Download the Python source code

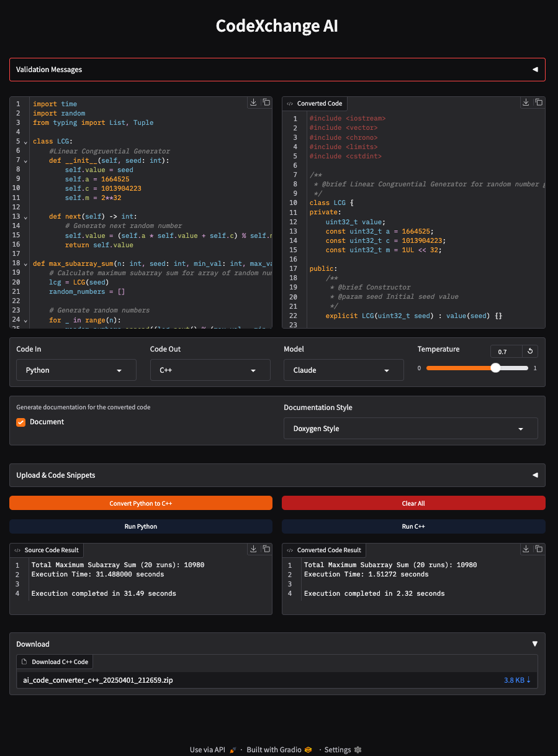(253, 102)
